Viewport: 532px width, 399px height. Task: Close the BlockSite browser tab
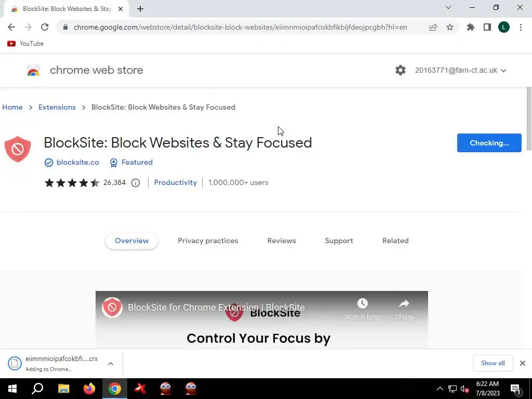(121, 9)
